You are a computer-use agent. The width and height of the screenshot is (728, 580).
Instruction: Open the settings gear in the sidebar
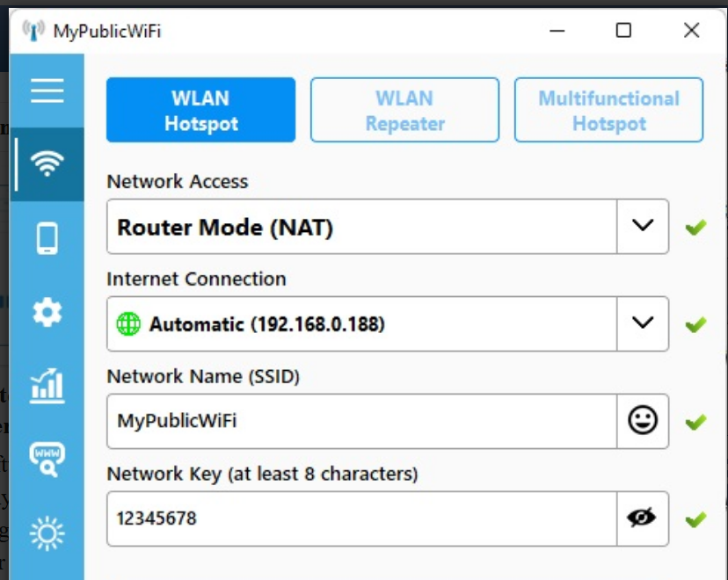point(47,312)
